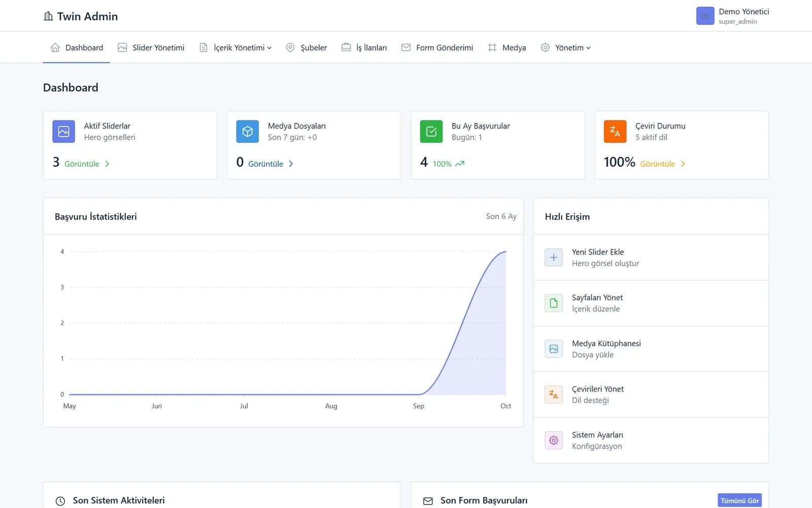The width and height of the screenshot is (812, 508).
Task: Open the Sayfaları Yönet quick access row
Action: click(651, 303)
